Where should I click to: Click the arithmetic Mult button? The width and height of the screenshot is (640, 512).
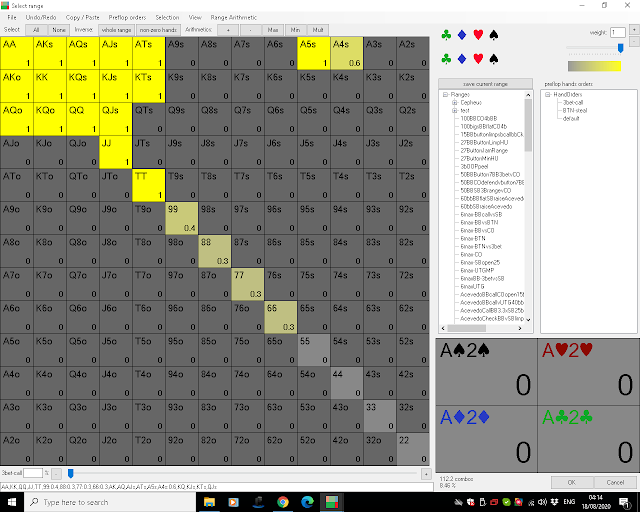[x=318, y=30]
